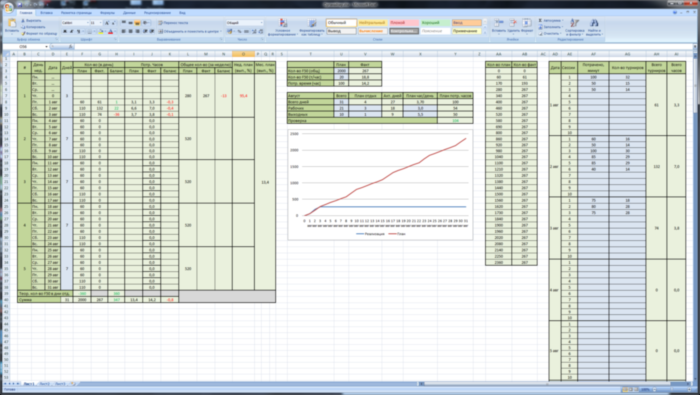Toggle underline formatting in Font group
The height and width of the screenshot is (395, 700).
point(79,32)
